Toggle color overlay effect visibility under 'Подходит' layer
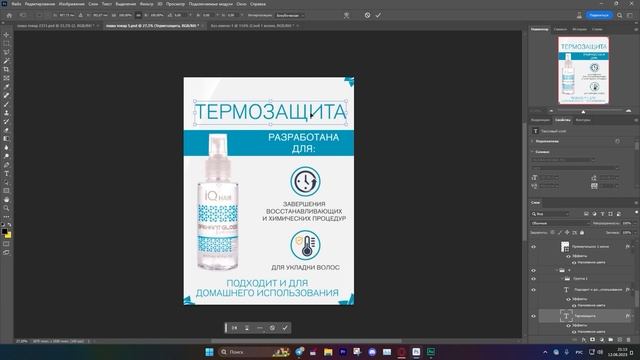The width and height of the screenshot is (640, 360). pos(574,305)
